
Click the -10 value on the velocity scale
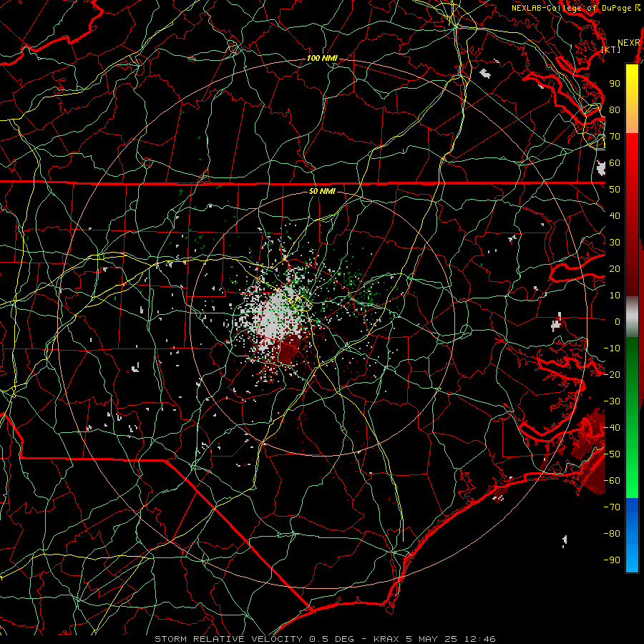point(612,348)
